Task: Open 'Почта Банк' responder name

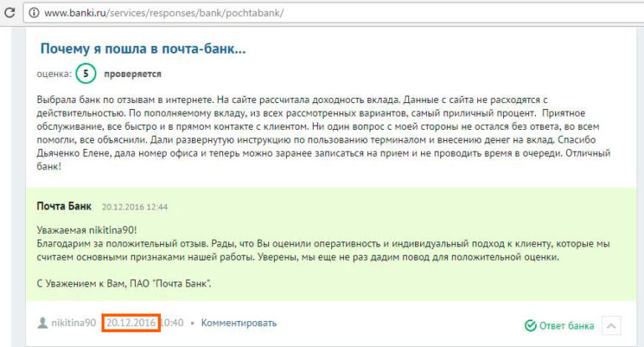Action: point(64,206)
